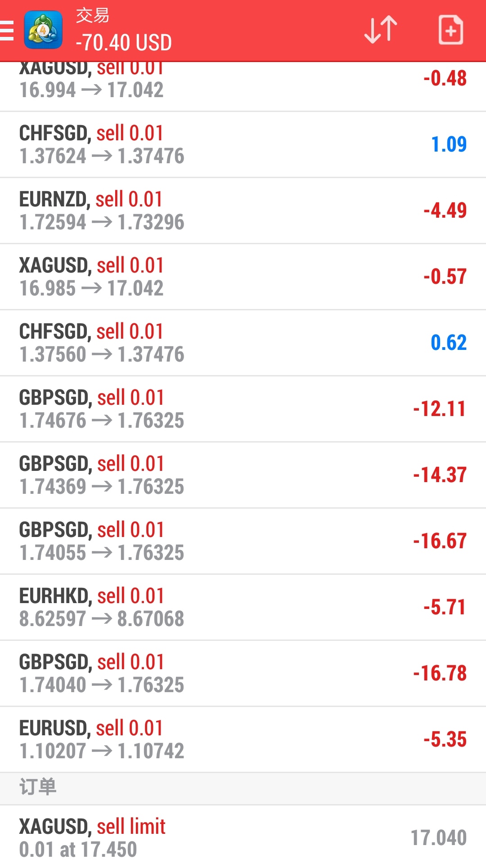The height and width of the screenshot is (868, 486).
Task: Tap the -4.49 loss value on EURNZD
Action: (x=445, y=210)
